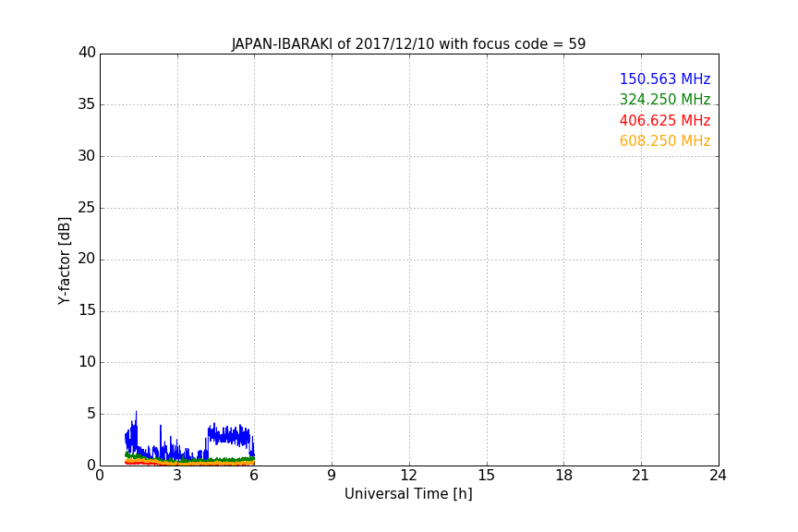The width and height of the screenshot is (798, 532).
Task: Click the x-axis tick label 6
Action: pos(255,476)
